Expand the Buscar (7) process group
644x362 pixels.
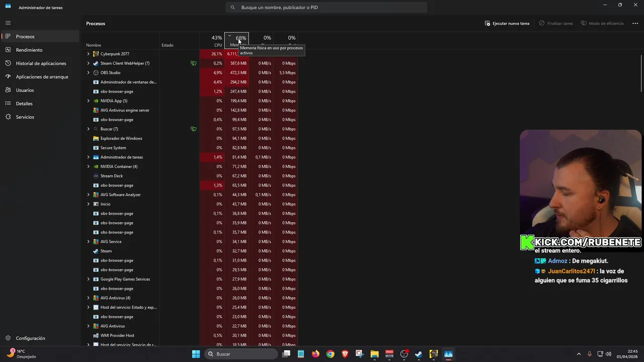tap(89, 129)
